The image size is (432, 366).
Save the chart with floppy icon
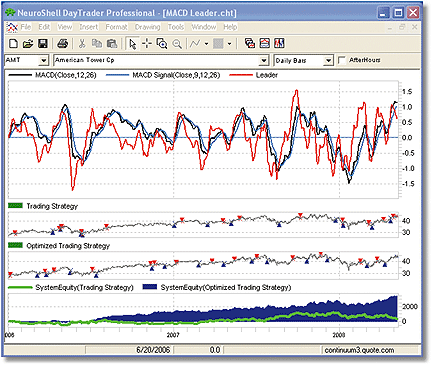click(43, 44)
